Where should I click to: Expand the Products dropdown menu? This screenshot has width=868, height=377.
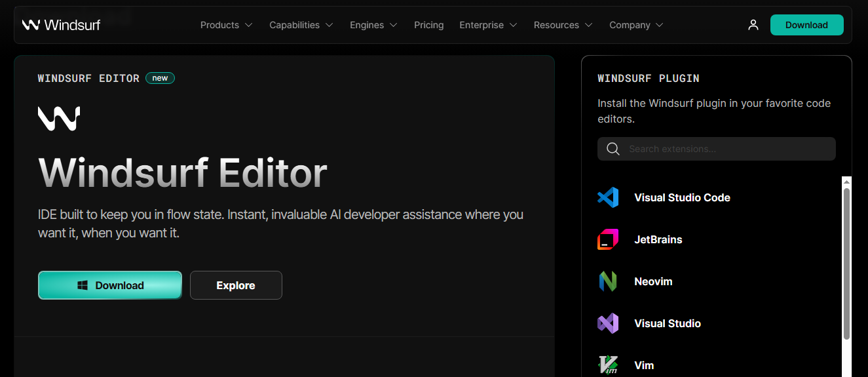(x=226, y=25)
